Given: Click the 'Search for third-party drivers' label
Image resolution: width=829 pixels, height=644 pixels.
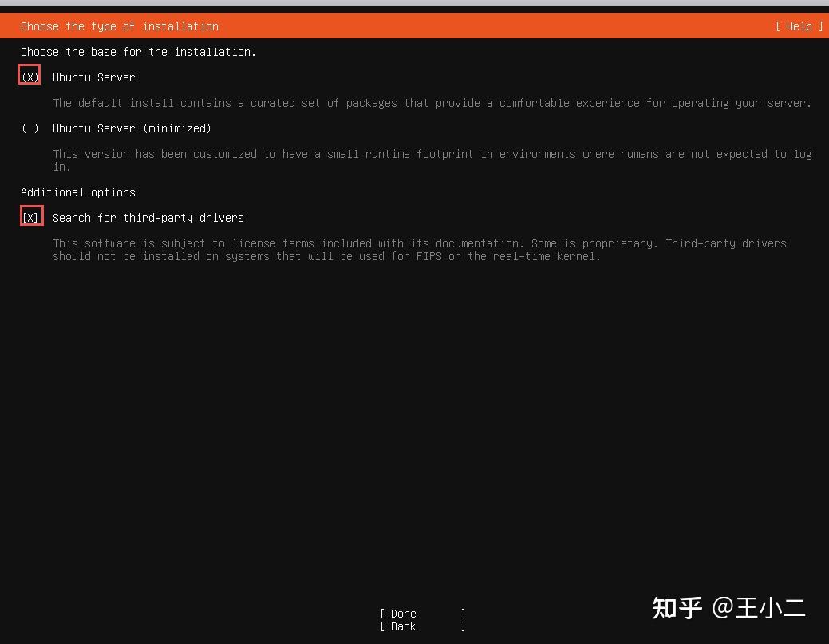Looking at the screenshot, I should (148, 218).
